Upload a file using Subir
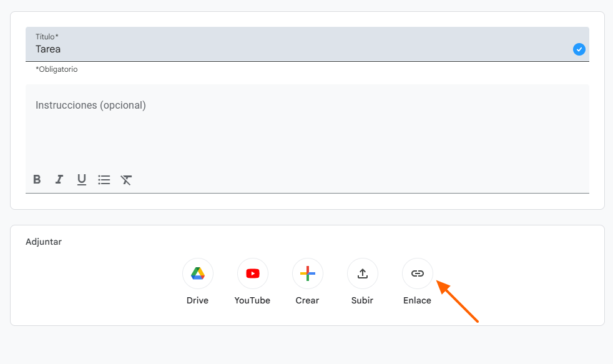 (x=362, y=273)
